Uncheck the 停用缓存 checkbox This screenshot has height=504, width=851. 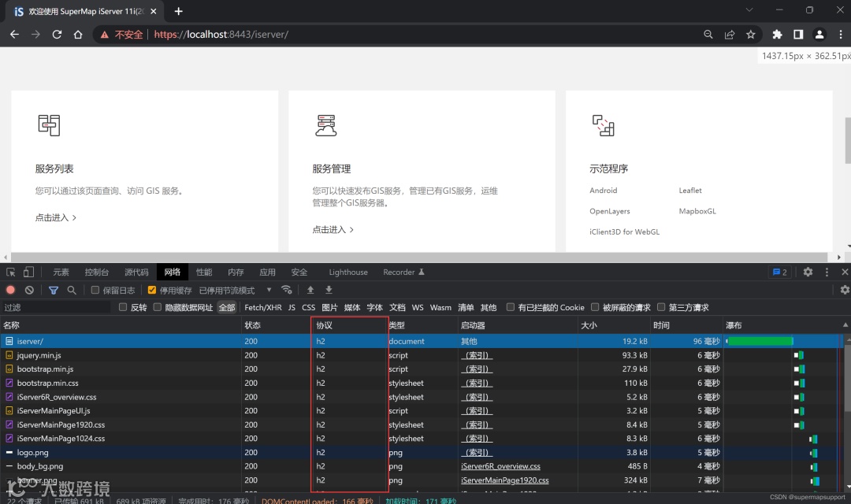pos(152,291)
